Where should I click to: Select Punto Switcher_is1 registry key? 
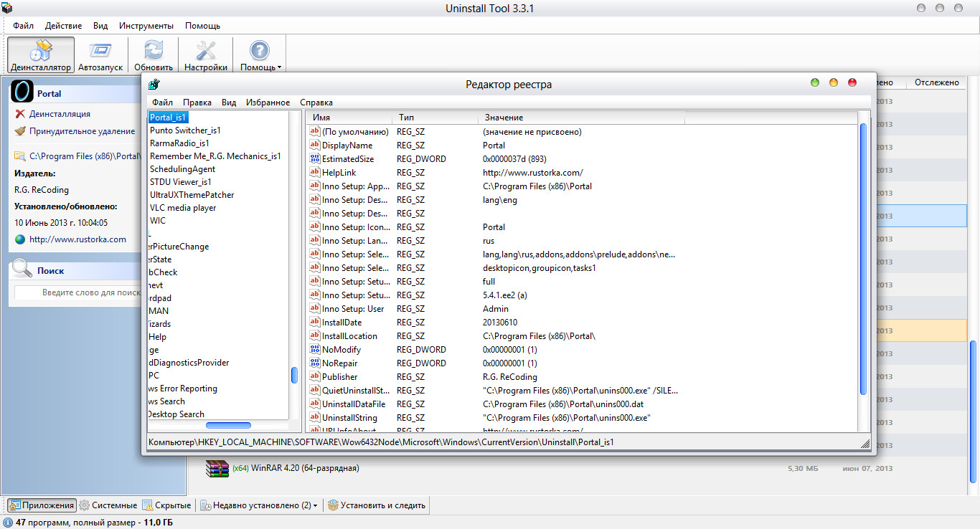[x=185, y=130]
